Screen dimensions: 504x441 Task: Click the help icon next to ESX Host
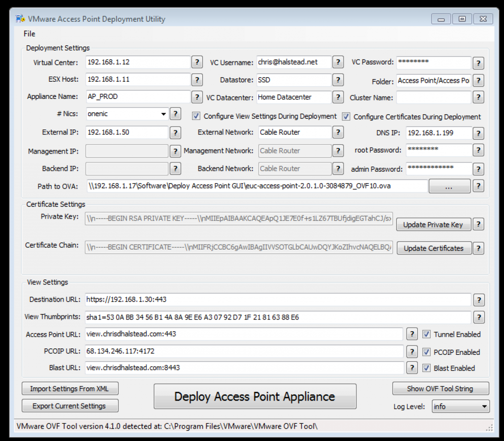click(197, 79)
